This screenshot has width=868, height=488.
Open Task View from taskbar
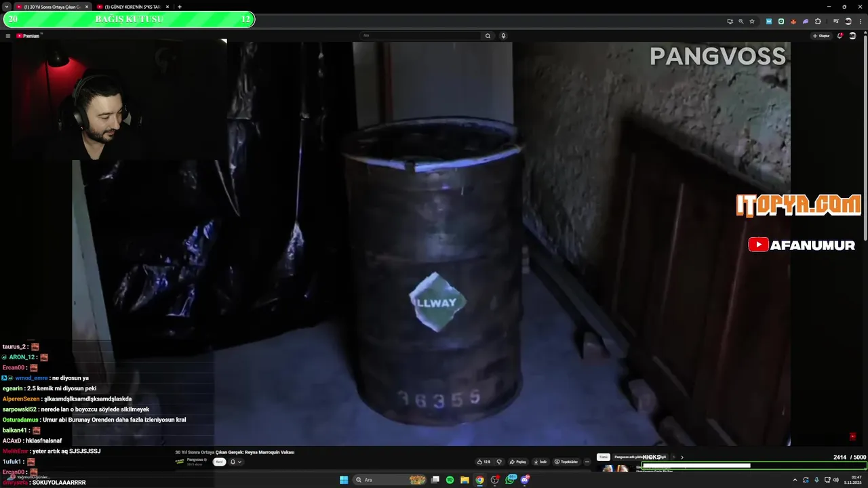click(435, 480)
